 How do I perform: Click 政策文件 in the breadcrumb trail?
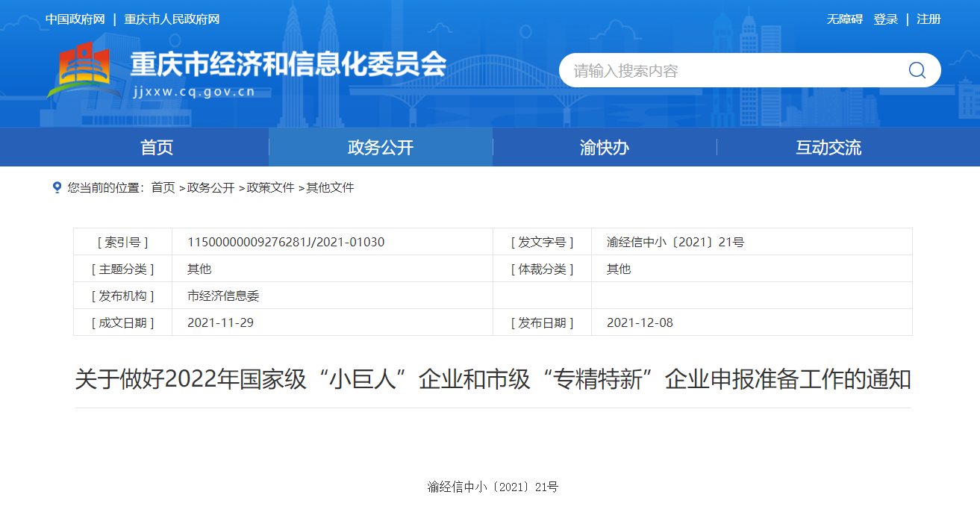click(x=271, y=187)
